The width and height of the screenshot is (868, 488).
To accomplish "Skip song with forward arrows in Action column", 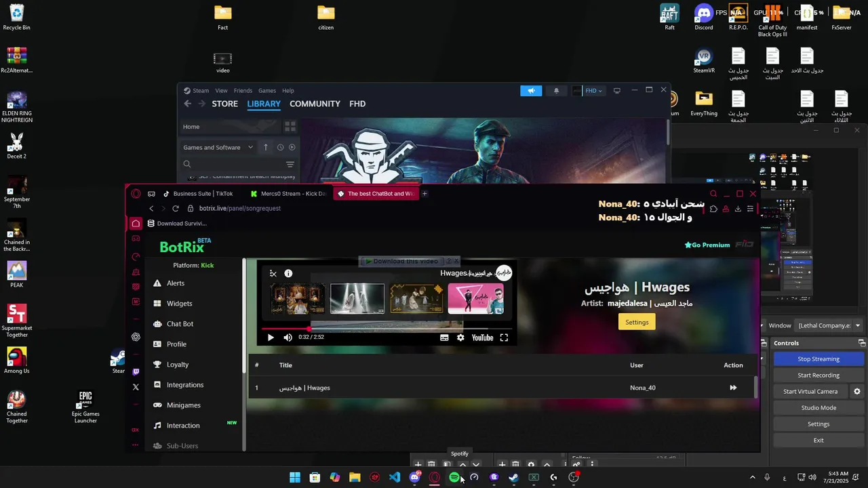I will click(x=733, y=388).
